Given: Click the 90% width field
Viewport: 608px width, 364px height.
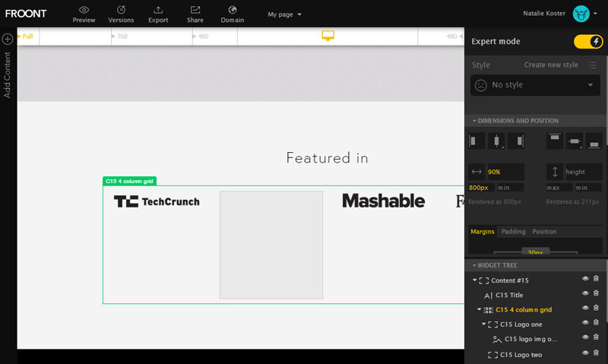Looking at the screenshot, I should [x=505, y=172].
